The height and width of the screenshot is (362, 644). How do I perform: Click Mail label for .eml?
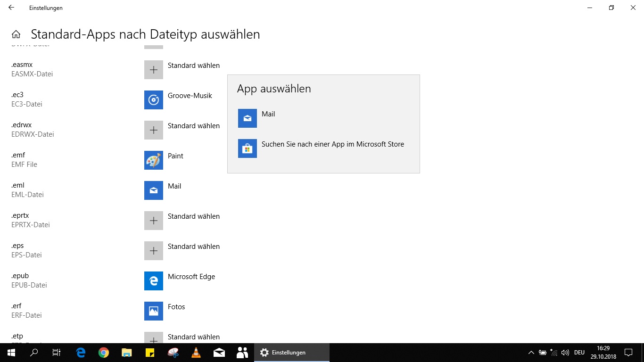click(x=174, y=186)
